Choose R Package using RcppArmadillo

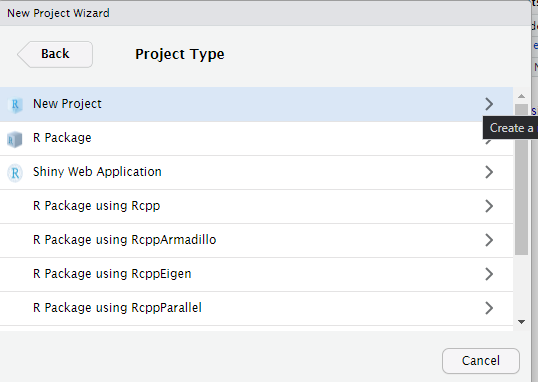[256, 241]
